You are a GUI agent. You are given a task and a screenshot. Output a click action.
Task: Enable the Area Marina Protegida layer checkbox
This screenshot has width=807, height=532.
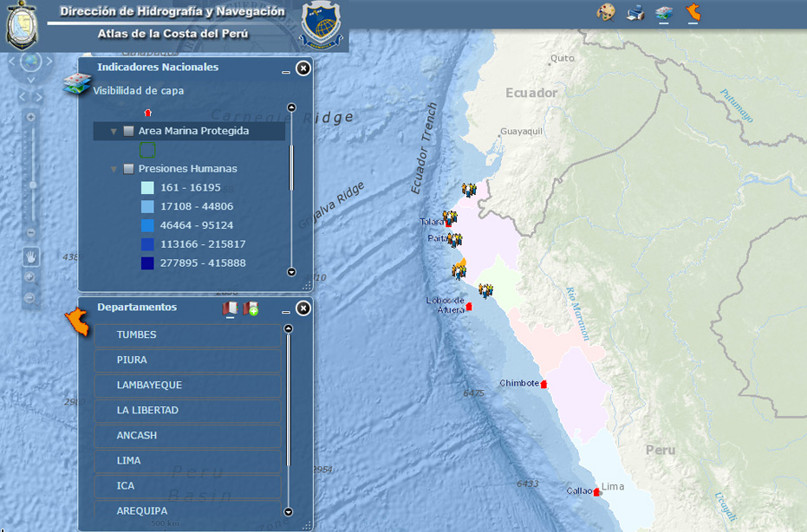click(128, 131)
